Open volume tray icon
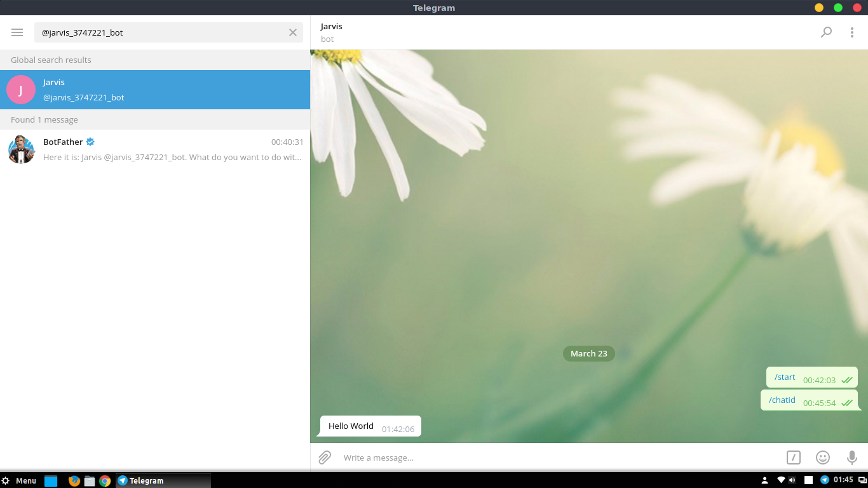 click(x=792, y=480)
